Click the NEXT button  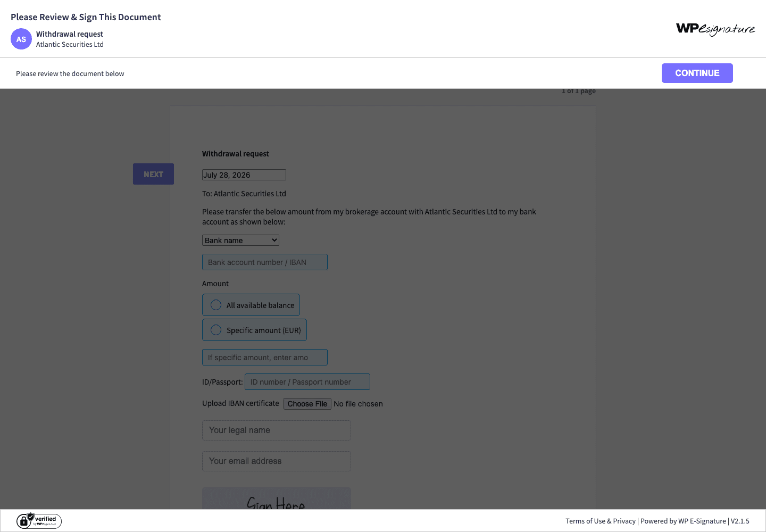pos(153,174)
